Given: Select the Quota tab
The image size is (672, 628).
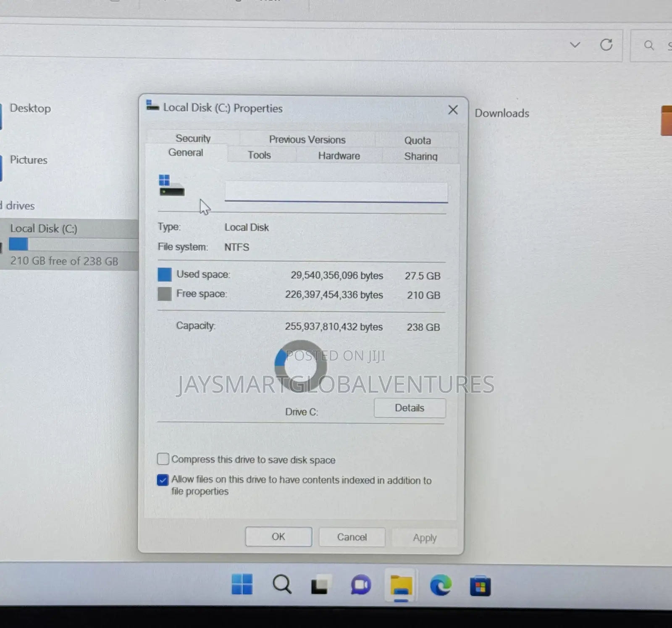Looking at the screenshot, I should 417,140.
